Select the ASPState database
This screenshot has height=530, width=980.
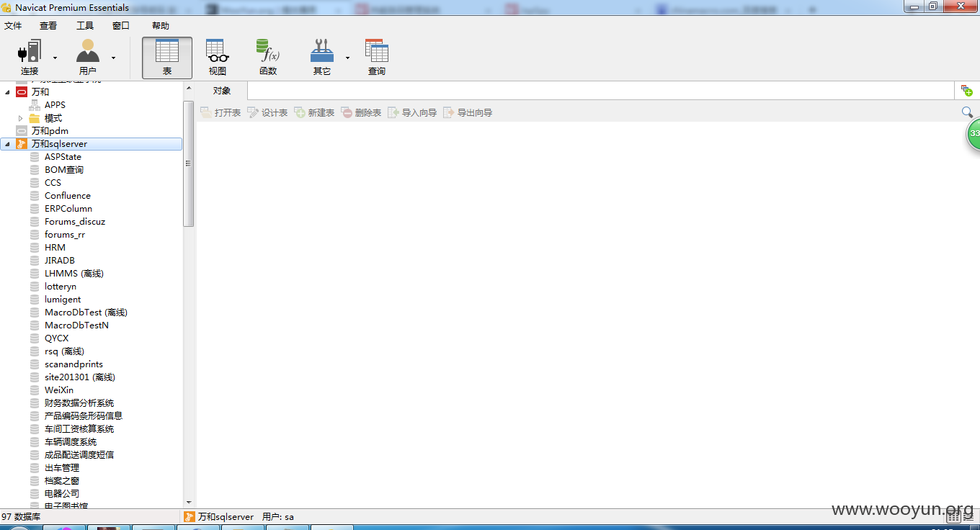pos(63,157)
